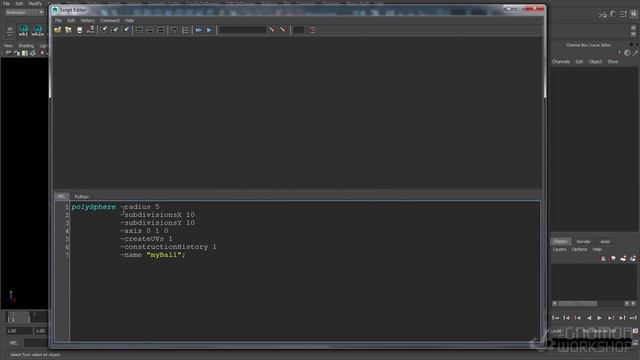Click the "-axis 0 1 0" line
The height and width of the screenshot is (360, 640).
(x=144, y=231)
